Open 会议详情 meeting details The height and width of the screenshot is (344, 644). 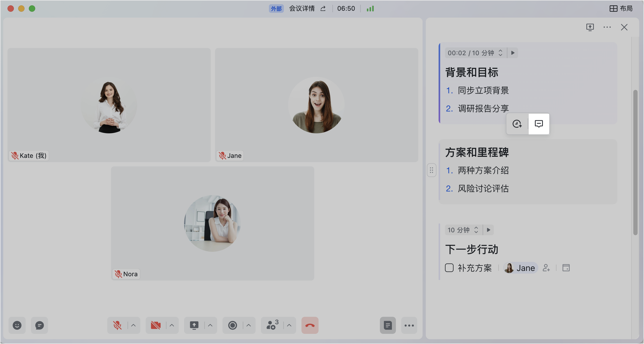pos(302,9)
